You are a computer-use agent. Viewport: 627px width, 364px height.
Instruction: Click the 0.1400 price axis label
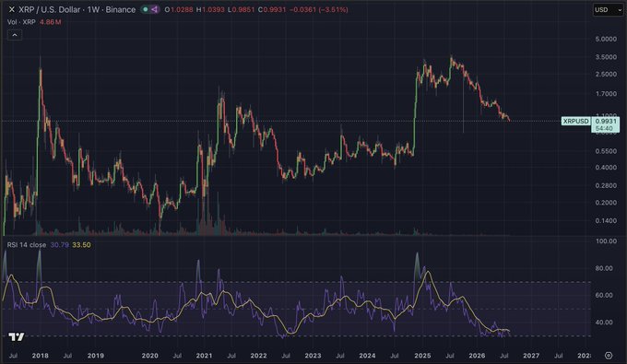pyautogui.click(x=606, y=220)
